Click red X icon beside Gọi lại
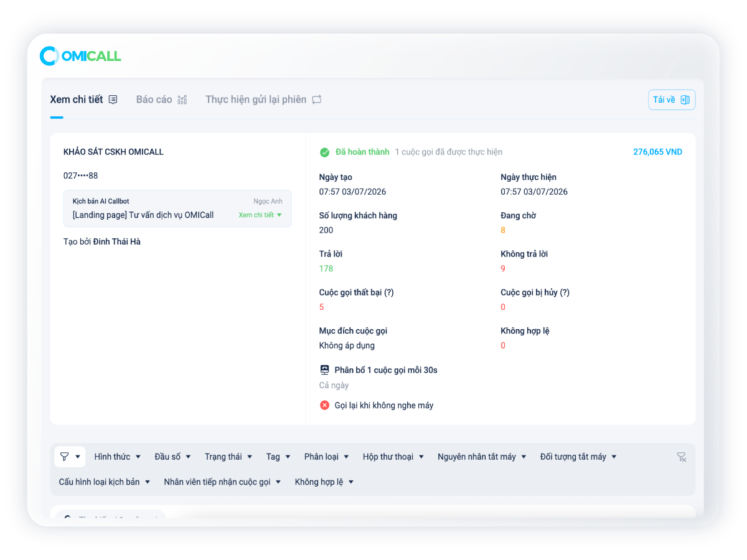 [324, 405]
